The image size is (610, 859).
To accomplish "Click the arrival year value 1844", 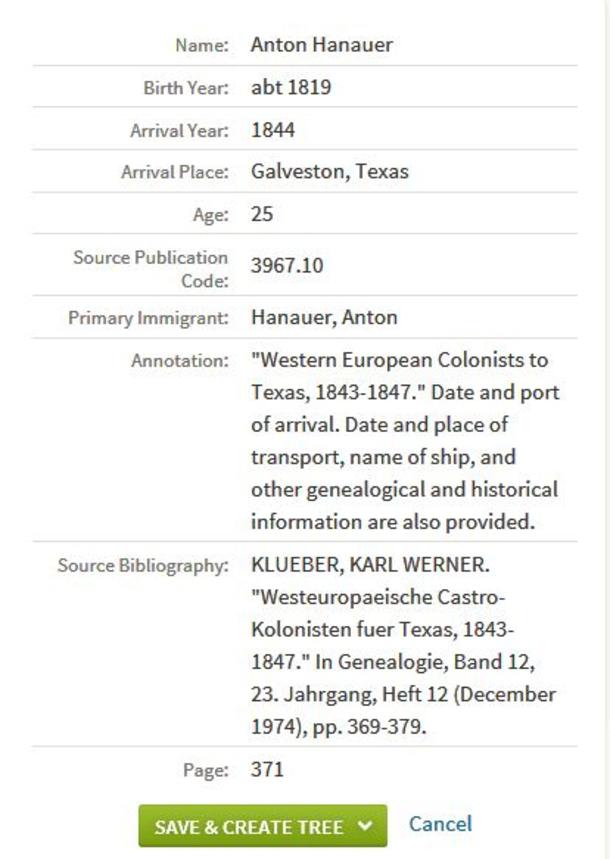I will click(273, 130).
